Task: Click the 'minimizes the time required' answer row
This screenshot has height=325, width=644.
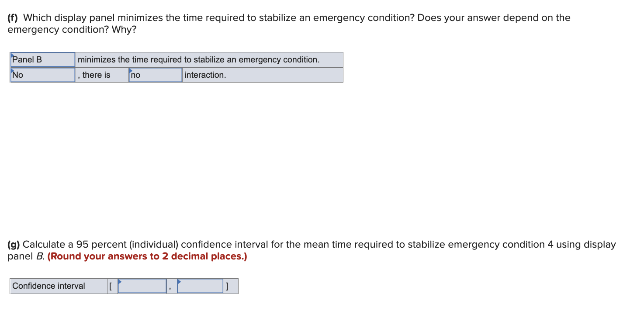Action: pos(199,59)
